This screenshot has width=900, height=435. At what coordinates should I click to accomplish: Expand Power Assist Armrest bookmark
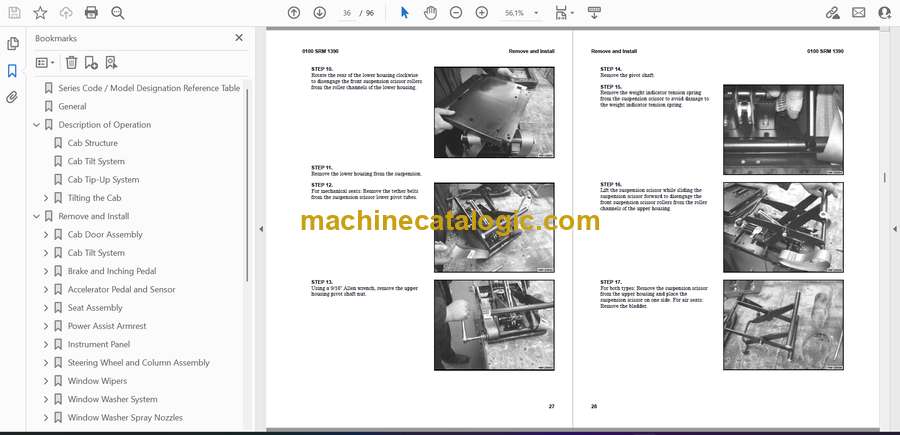coord(46,326)
